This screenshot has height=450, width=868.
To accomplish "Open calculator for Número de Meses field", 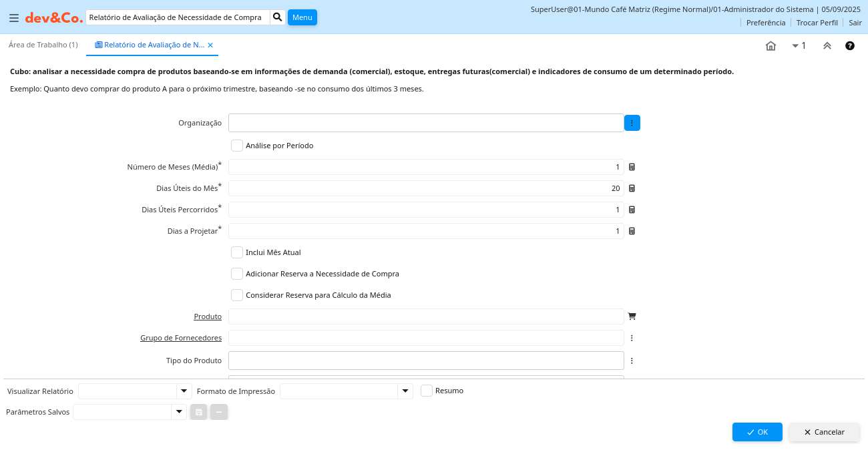I will (632, 167).
